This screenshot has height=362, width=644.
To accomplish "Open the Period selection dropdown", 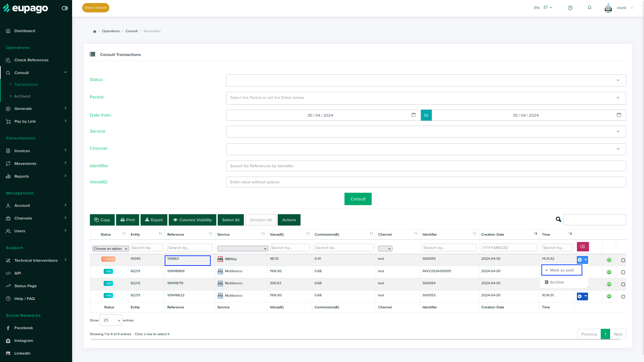I will click(x=426, y=98).
